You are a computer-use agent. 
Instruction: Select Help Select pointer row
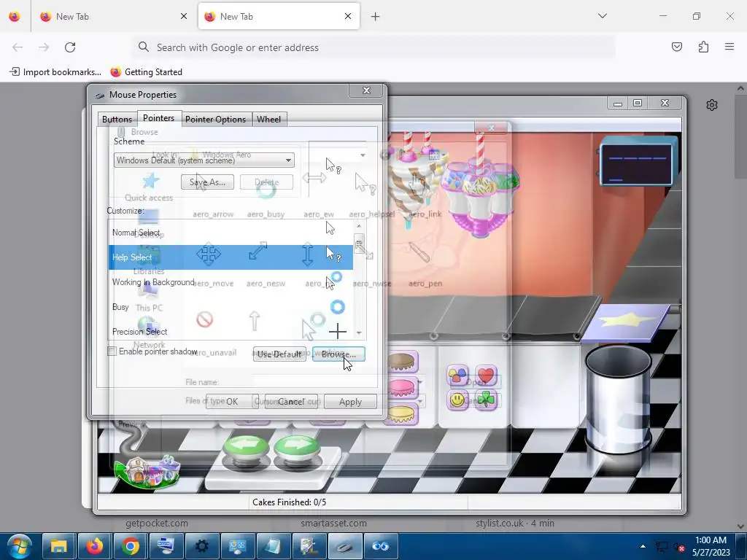(x=231, y=257)
